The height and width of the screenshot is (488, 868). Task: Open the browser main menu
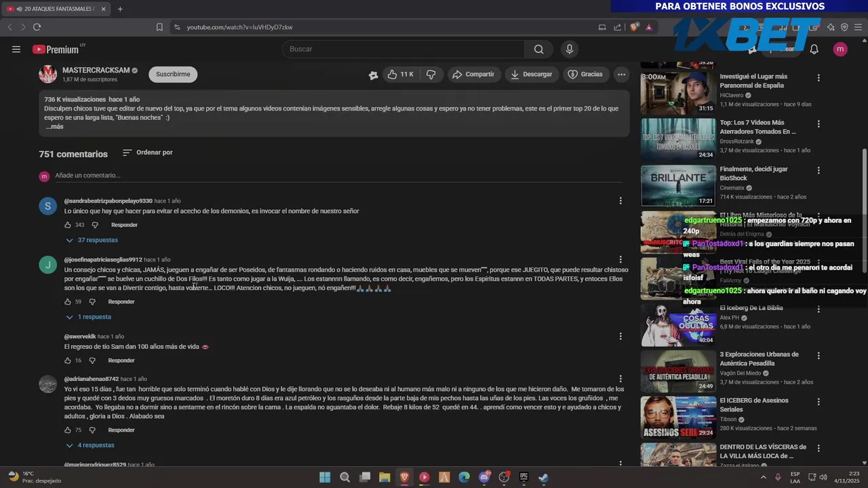coord(858,27)
